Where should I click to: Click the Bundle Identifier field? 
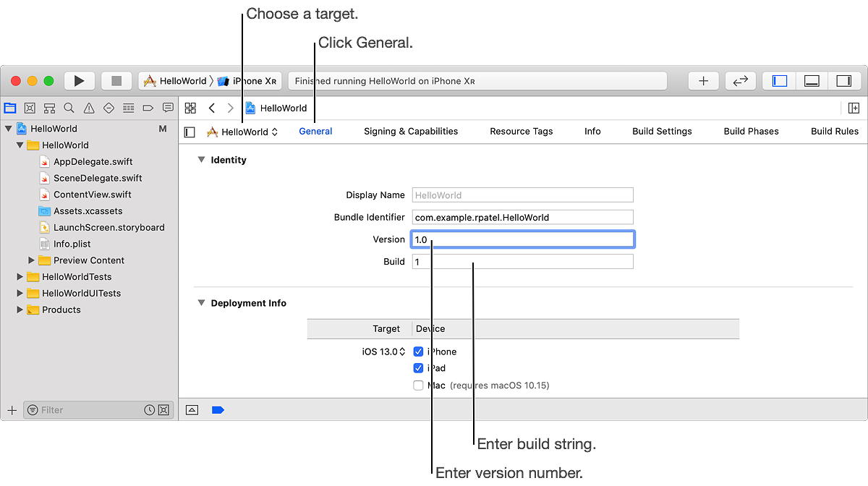coord(523,217)
